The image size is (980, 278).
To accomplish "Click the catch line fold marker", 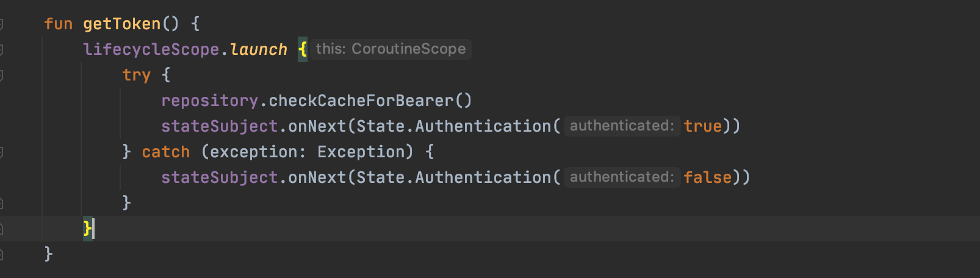I will 2,152.
